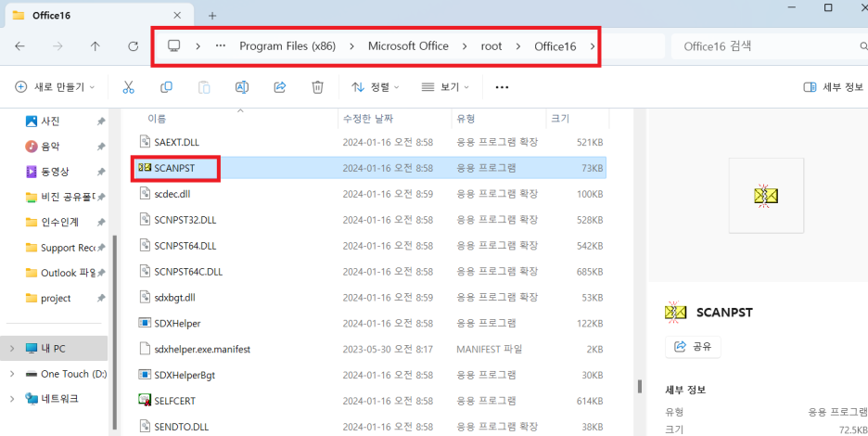868x436 pixels.
Task: Open the project pinned folder
Action: click(x=56, y=298)
